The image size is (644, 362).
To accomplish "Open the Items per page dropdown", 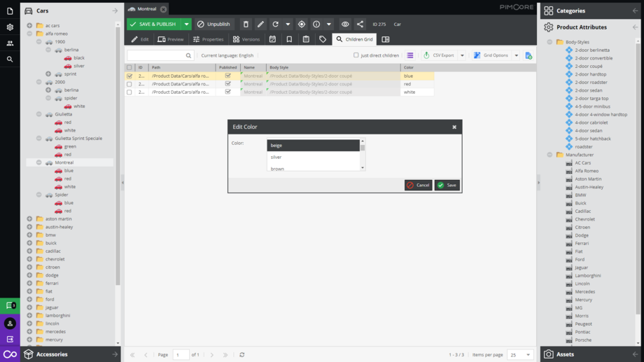I will pos(519,355).
